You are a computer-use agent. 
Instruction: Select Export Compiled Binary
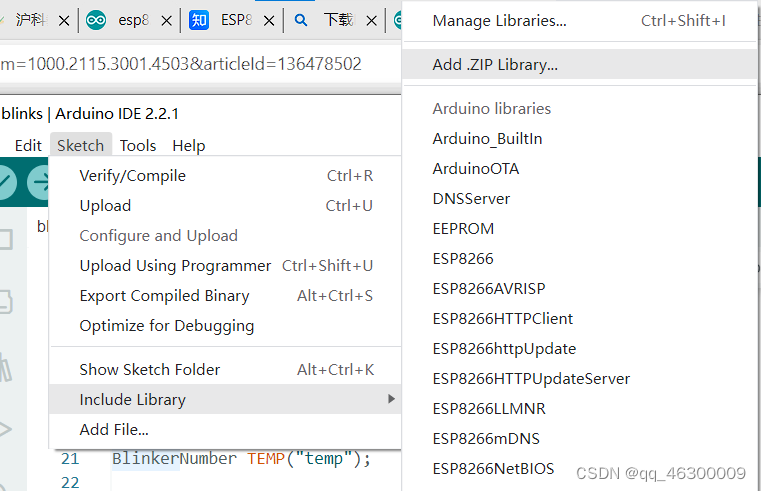[226, 296]
